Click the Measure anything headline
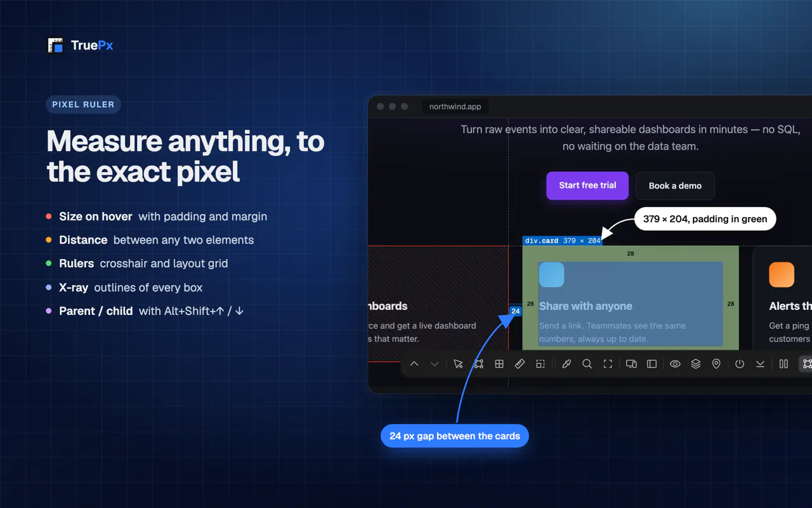Viewport: 812px width, 508px height. [186, 156]
